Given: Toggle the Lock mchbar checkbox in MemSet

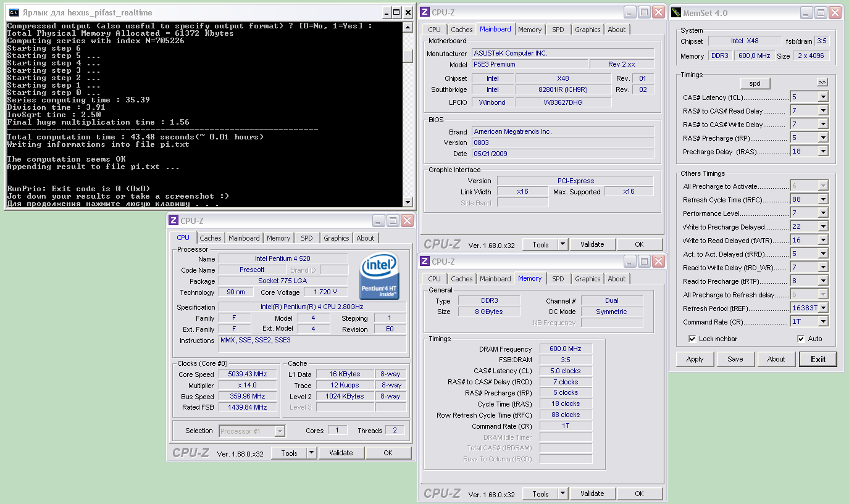Looking at the screenshot, I should coord(692,339).
